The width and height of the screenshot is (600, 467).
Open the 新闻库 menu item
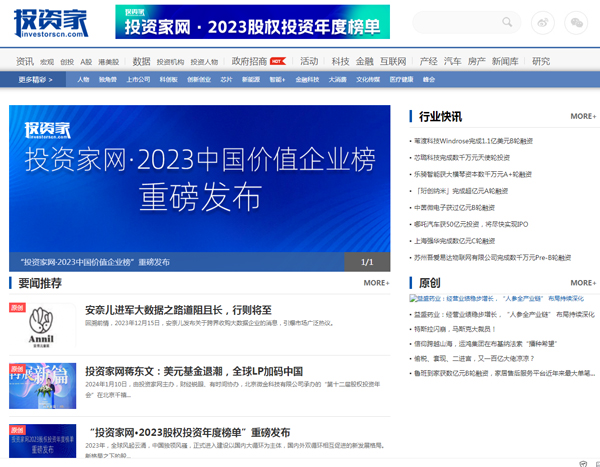pos(505,61)
